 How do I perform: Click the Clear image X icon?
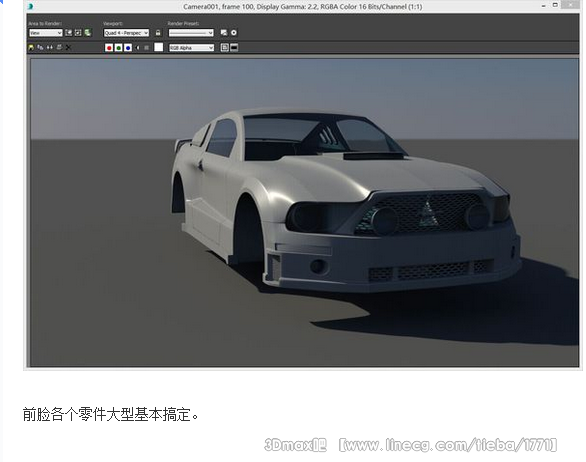(68, 47)
